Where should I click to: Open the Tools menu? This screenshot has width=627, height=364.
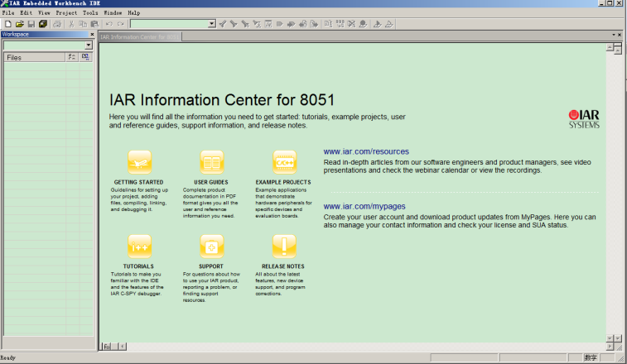90,12
